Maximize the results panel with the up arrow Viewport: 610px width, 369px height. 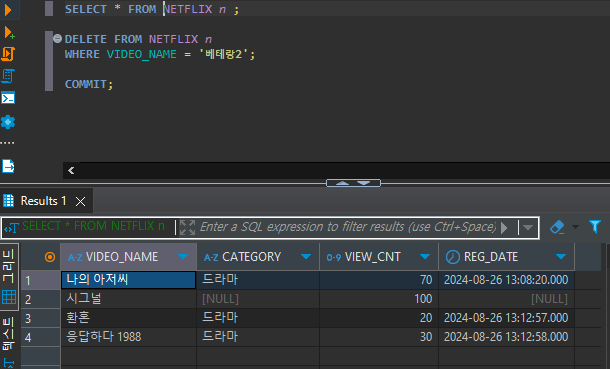342,183
